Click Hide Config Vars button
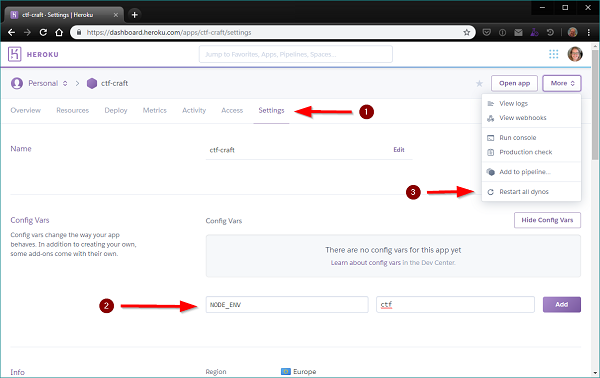Image resolution: width=600 pixels, height=378 pixels. click(x=547, y=220)
